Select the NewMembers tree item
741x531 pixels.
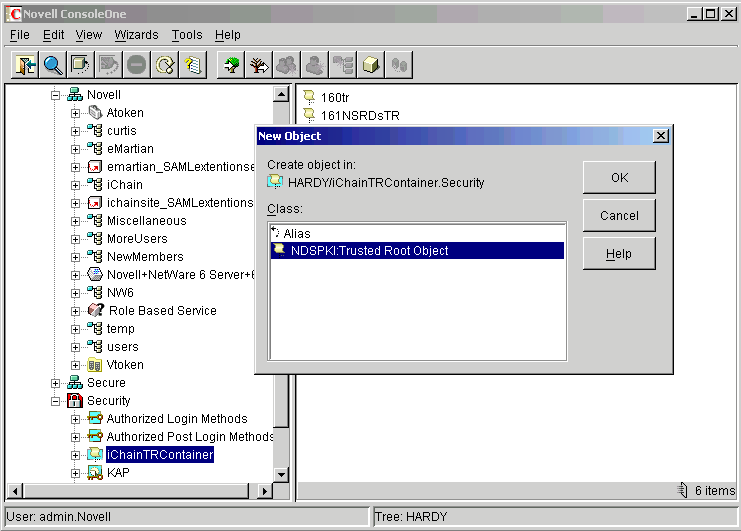click(145, 257)
